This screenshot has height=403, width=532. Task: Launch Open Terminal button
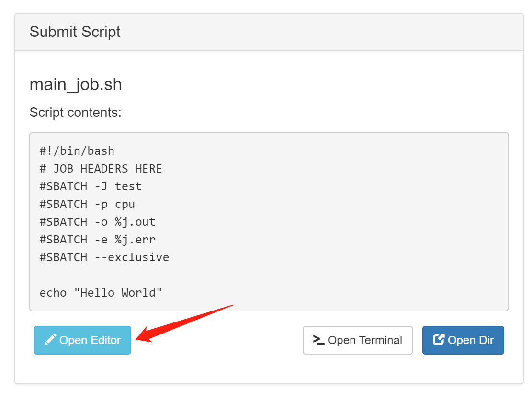[358, 340]
